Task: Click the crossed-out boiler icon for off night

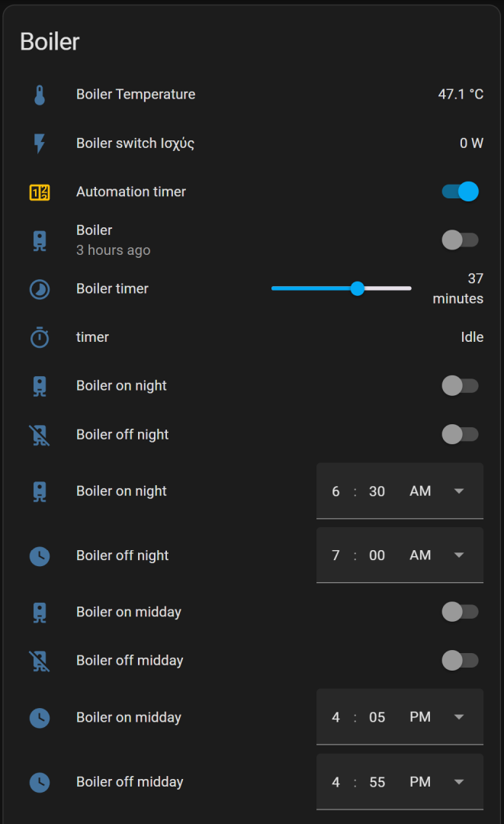Action: 40,435
